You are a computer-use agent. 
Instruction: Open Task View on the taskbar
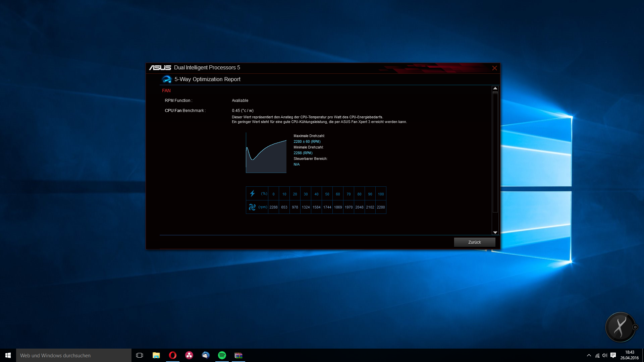[140, 355]
